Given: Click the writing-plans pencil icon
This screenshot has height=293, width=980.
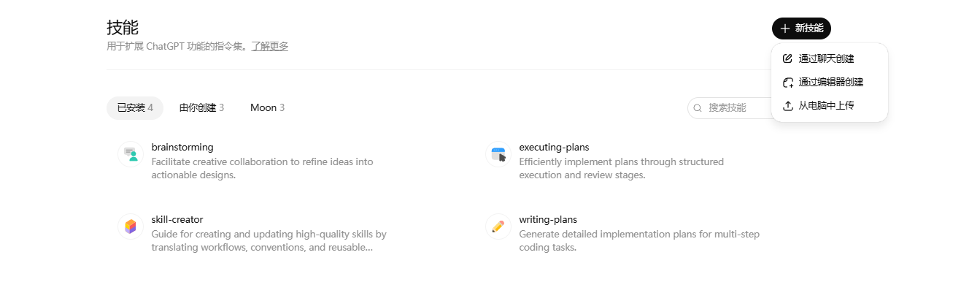Looking at the screenshot, I should click(498, 227).
